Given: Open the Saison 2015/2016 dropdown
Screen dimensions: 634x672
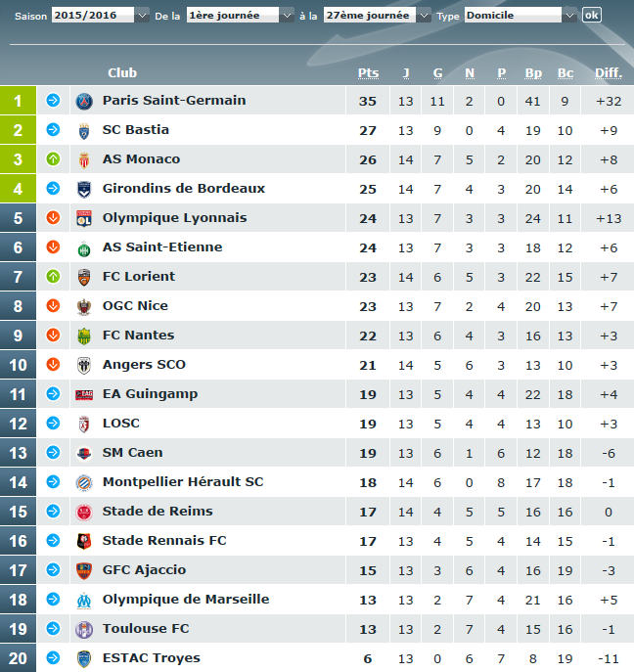Looking at the screenshot, I should point(101,16).
